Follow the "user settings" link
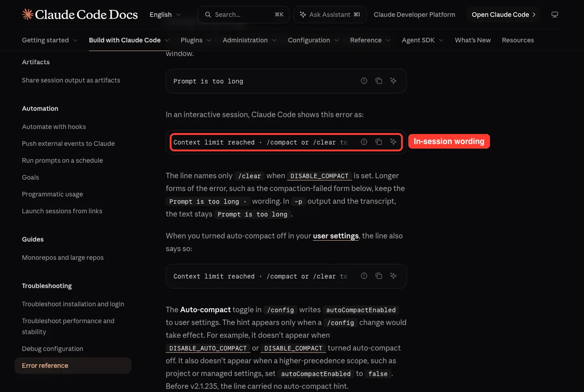 (336, 236)
